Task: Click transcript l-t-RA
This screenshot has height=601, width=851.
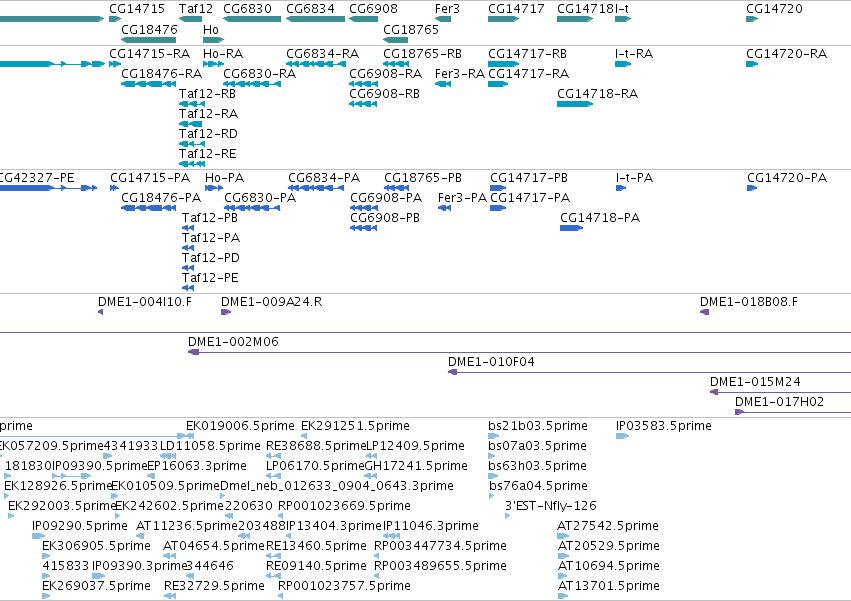Action: 634,54
